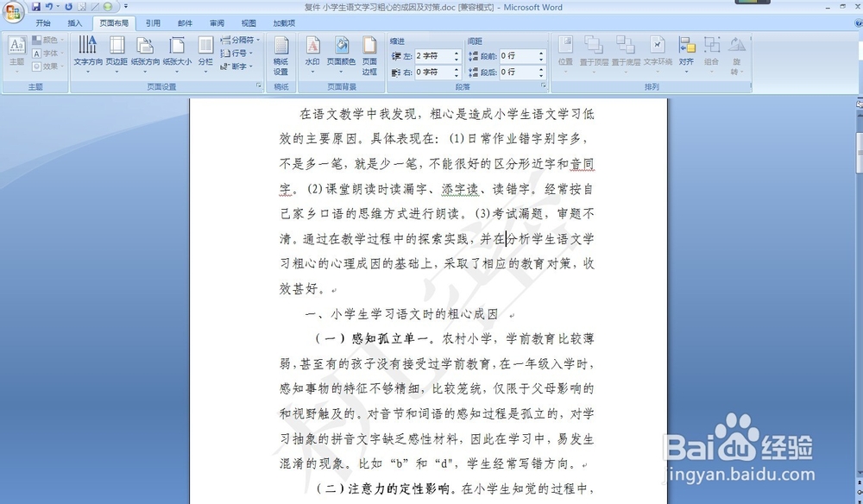Launch the 页面设置 dialog box launcher

[259, 85]
